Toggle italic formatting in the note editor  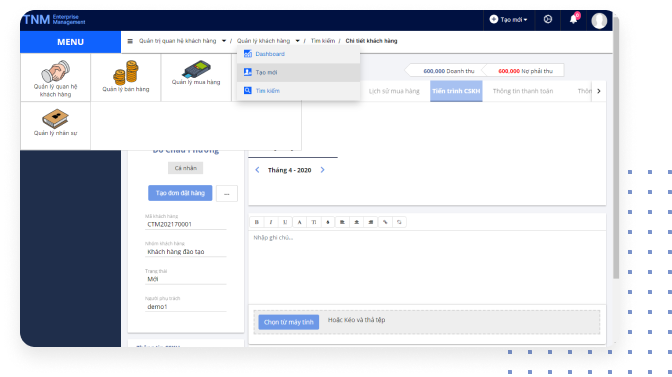tap(271, 222)
